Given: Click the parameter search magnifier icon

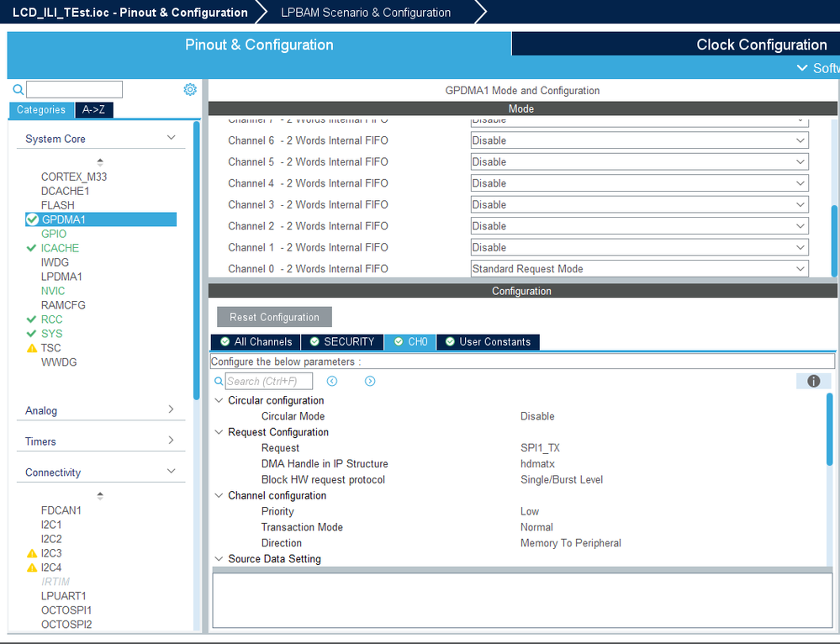Looking at the screenshot, I should [219, 382].
